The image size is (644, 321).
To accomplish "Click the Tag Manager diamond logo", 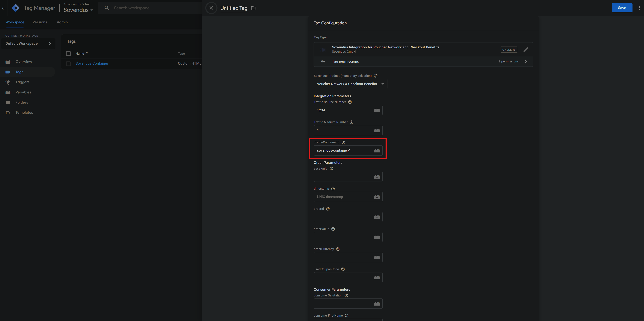I will click(16, 8).
